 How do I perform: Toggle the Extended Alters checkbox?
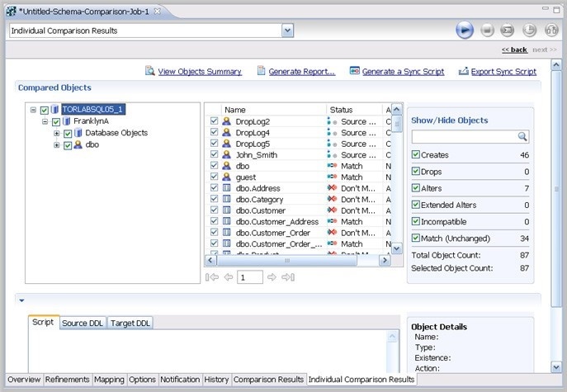coord(415,205)
